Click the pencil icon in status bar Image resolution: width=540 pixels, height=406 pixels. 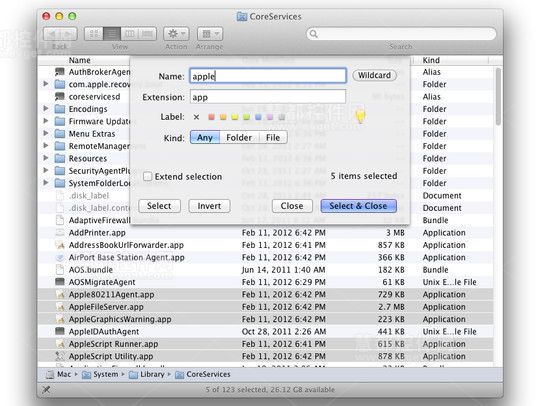pyautogui.click(x=46, y=390)
